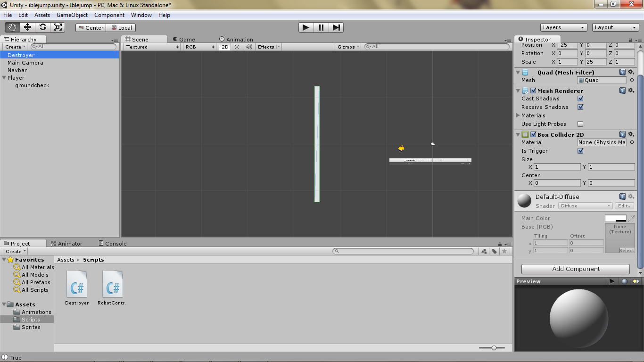Viewport: 644px width, 362px height.
Task: Open the File menu
Action: (8, 15)
